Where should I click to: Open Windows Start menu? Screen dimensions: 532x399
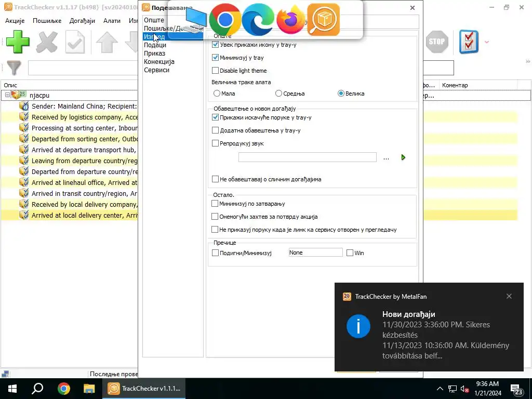click(12, 389)
